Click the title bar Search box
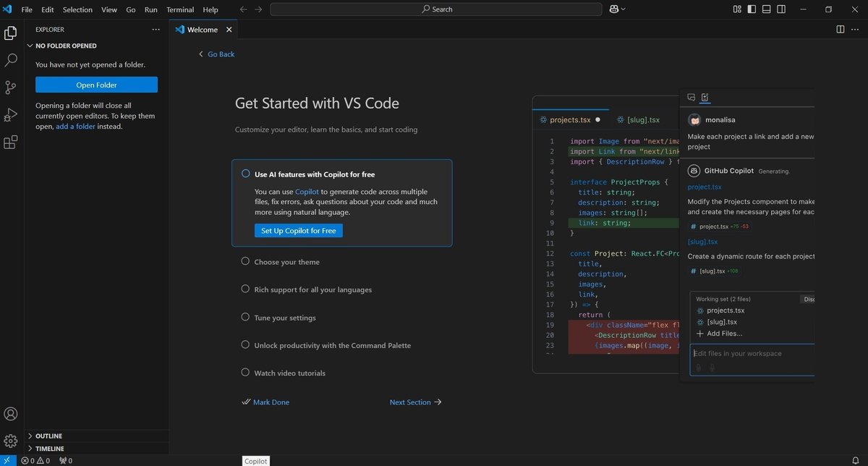This screenshot has height=466, width=868. 436,9
